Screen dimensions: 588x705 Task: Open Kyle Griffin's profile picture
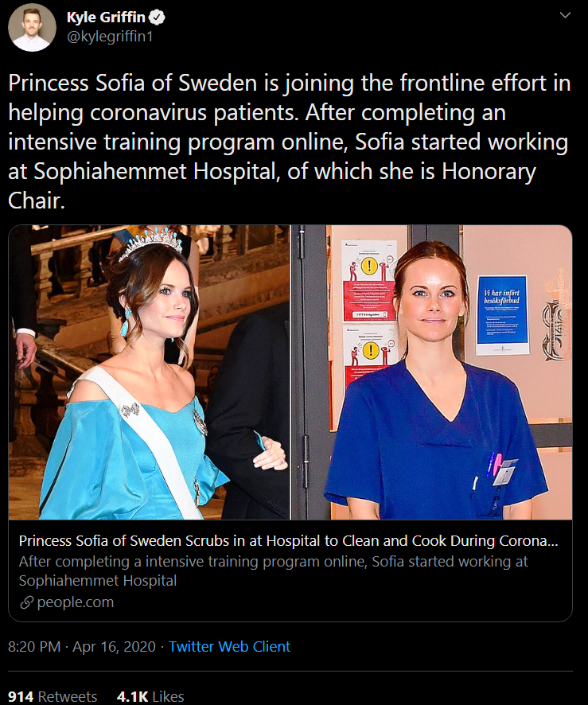point(32,27)
